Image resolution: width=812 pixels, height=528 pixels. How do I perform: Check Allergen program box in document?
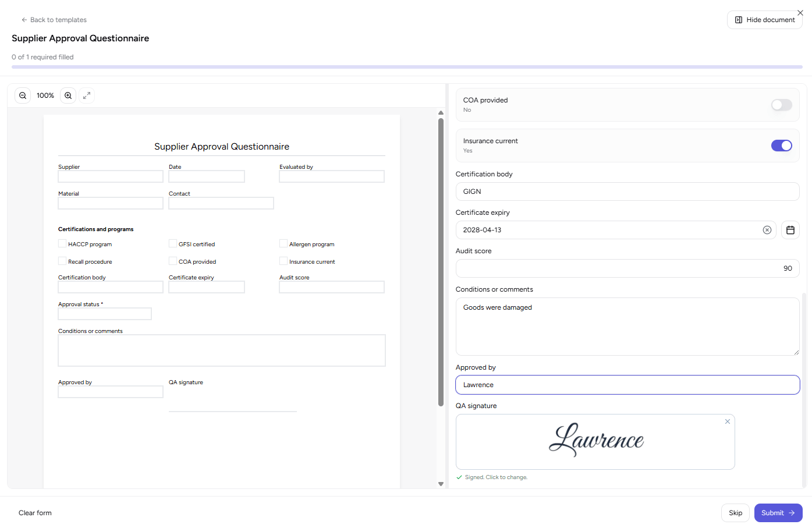click(x=283, y=243)
